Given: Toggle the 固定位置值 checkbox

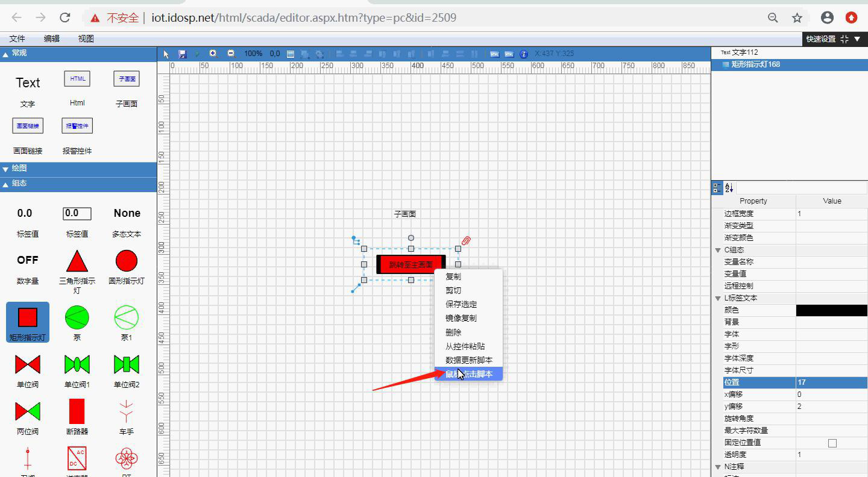Looking at the screenshot, I should (832, 443).
